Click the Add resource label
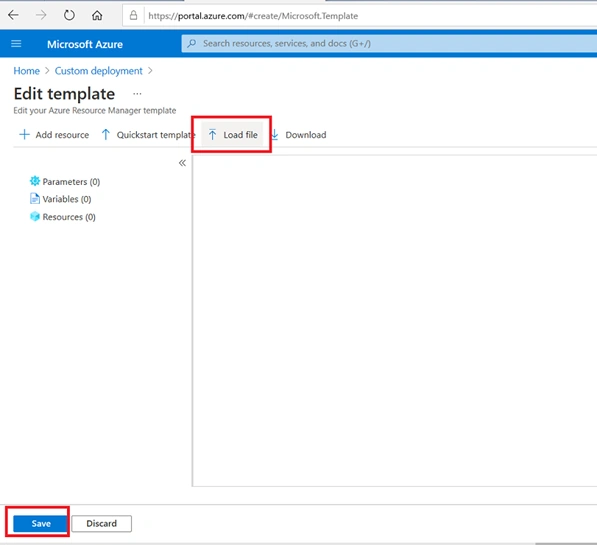Screen dimensions: 597x545 (x=62, y=135)
